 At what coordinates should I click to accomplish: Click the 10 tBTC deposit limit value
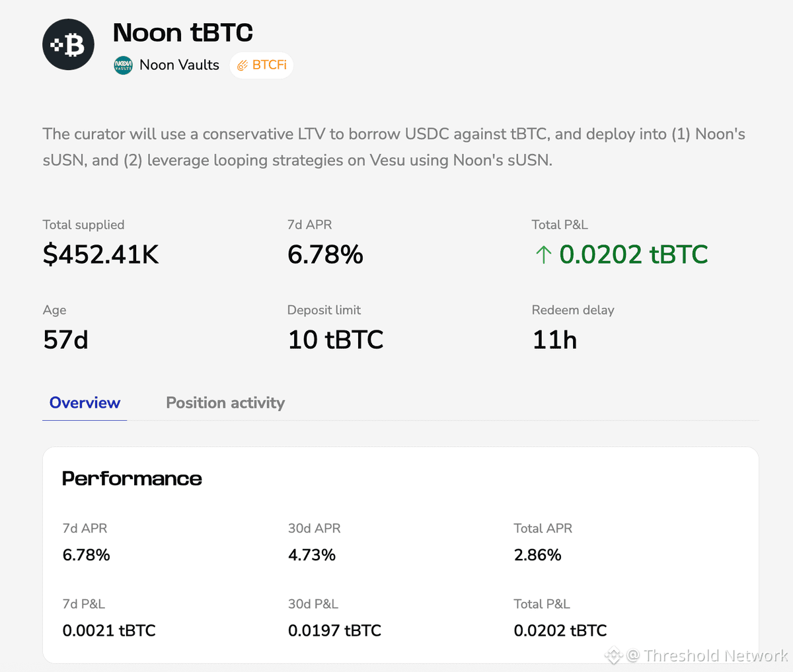click(x=336, y=340)
